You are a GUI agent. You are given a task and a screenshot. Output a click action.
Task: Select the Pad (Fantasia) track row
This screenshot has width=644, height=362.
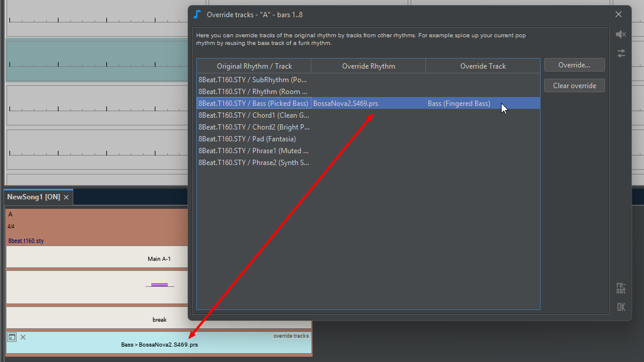point(253,139)
